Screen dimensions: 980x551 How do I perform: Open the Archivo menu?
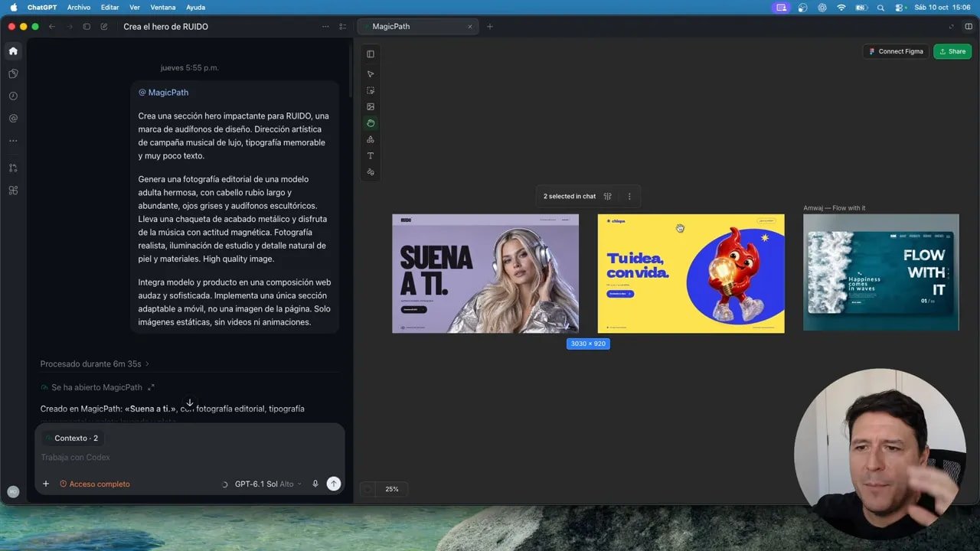pyautogui.click(x=79, y=7)
